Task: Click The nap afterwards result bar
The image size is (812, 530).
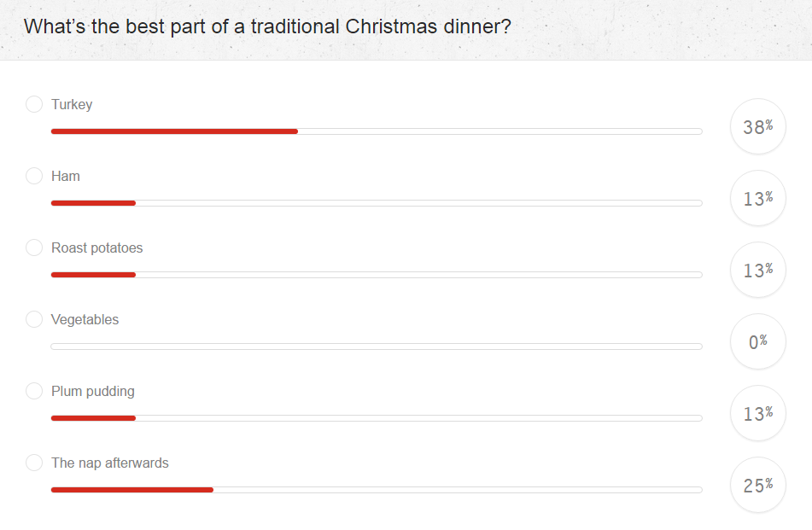Action: point(376,489)
